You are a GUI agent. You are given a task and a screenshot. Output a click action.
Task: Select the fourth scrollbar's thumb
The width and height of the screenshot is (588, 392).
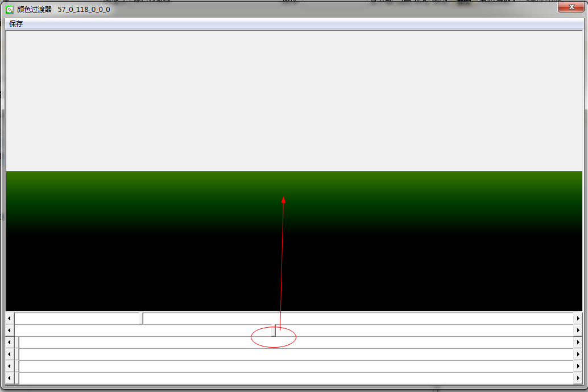[x=17, y=354]
